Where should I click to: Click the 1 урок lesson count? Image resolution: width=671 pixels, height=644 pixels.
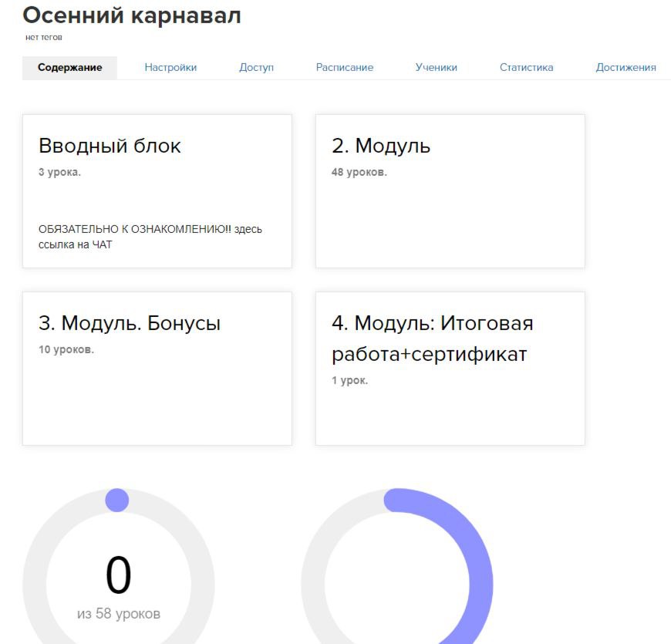click(349, 380)
